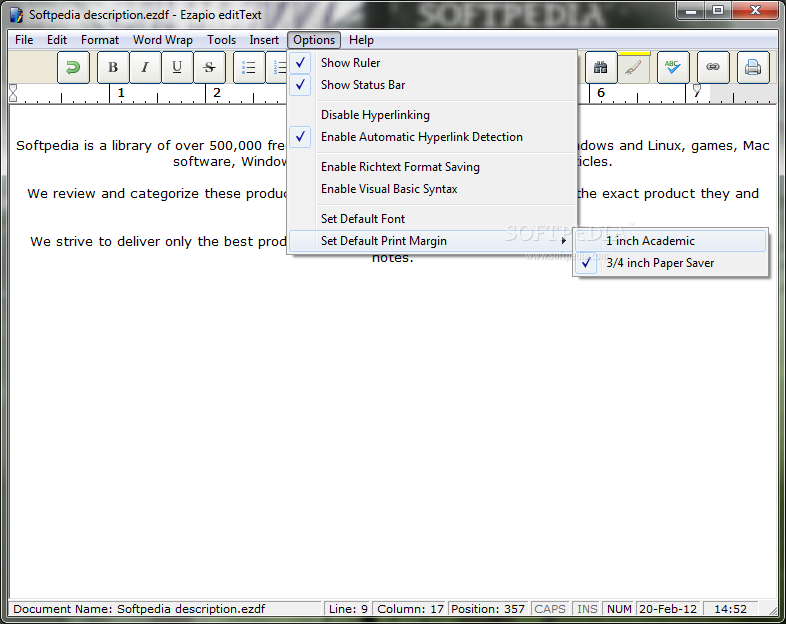Click INS indicator in status bar
This screenshot has width=786, height=624.
coord(586,609)
